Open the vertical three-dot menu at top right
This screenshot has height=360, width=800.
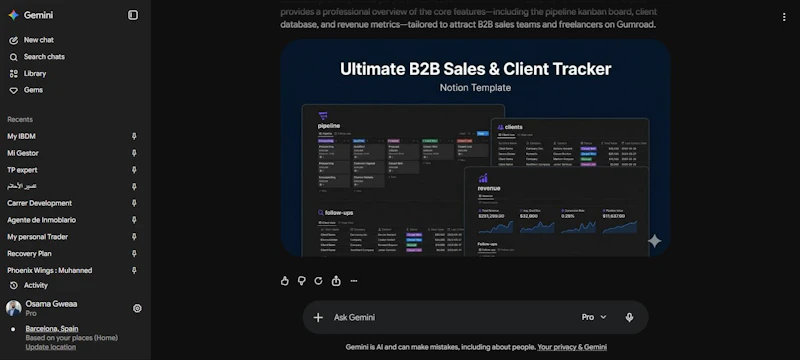point(784,17)
